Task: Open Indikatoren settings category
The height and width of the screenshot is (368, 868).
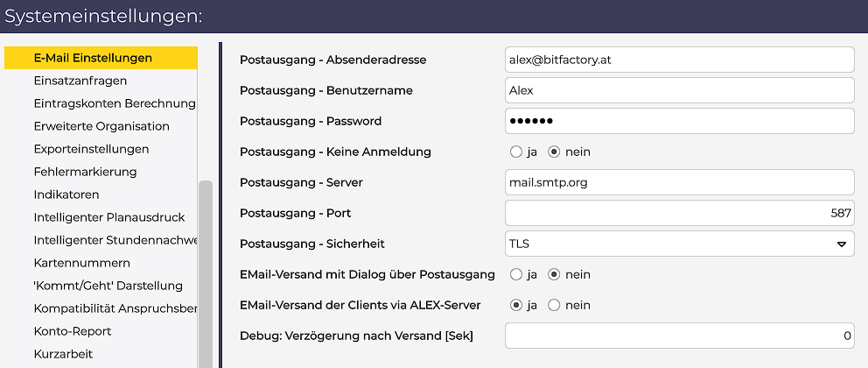Action: pos(66,195)
